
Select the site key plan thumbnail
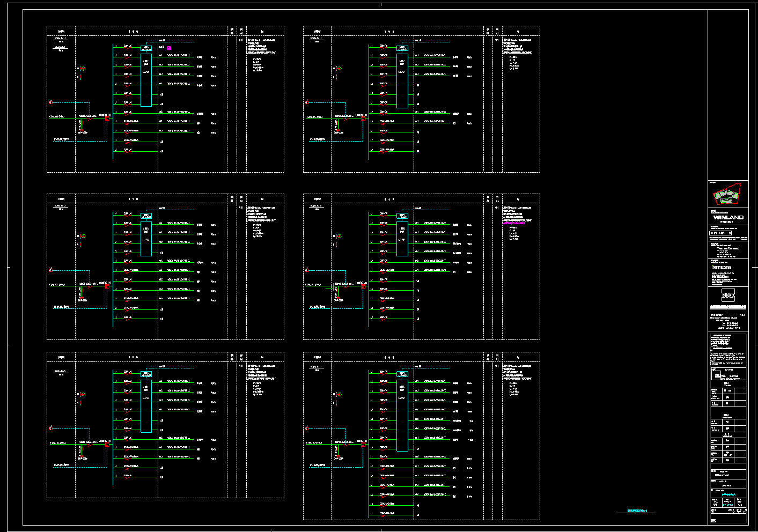tap(727, 194)
